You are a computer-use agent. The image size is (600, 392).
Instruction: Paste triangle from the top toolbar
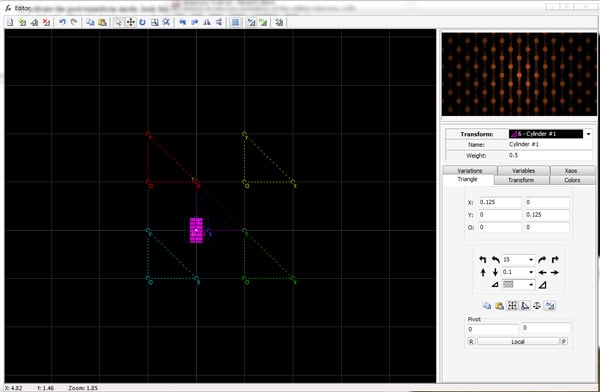click(x=102, y=22)
